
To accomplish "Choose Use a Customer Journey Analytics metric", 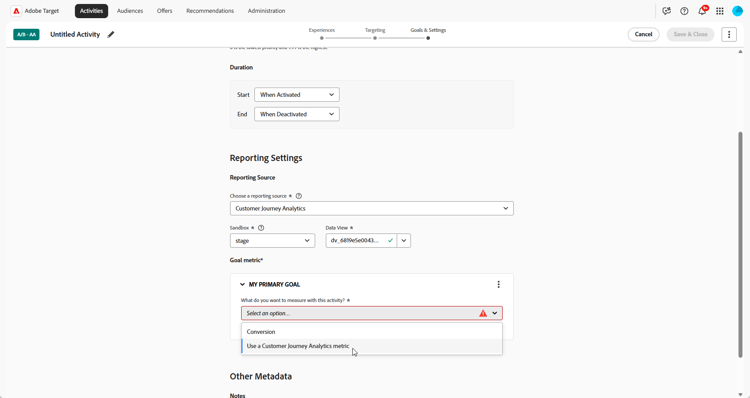I will pos(372,346).
